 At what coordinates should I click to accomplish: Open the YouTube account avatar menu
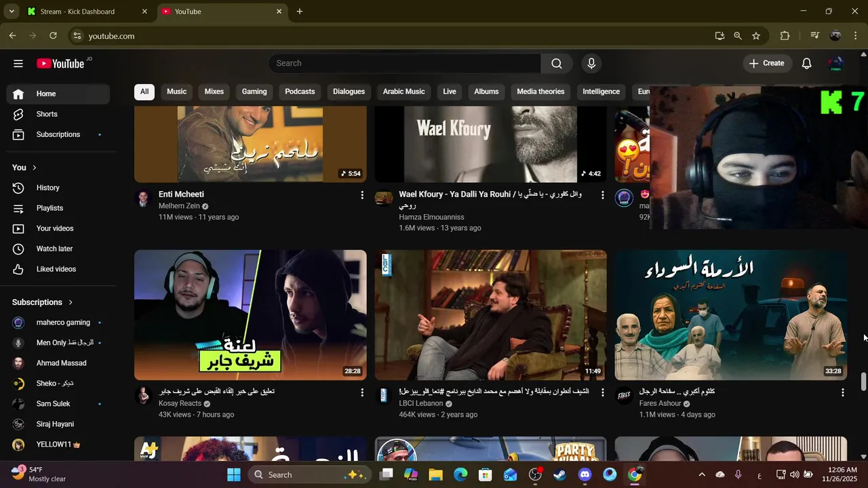(x=835, y=63)
